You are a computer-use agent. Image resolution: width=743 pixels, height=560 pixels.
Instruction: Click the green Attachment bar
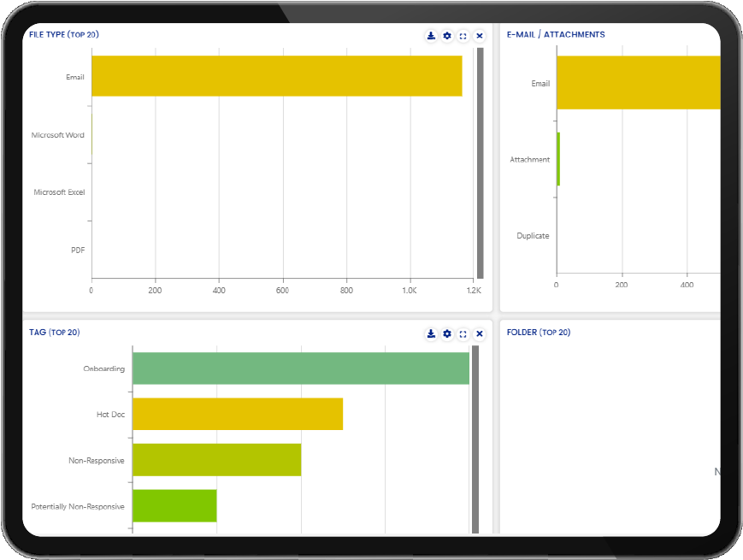[558, 159]
